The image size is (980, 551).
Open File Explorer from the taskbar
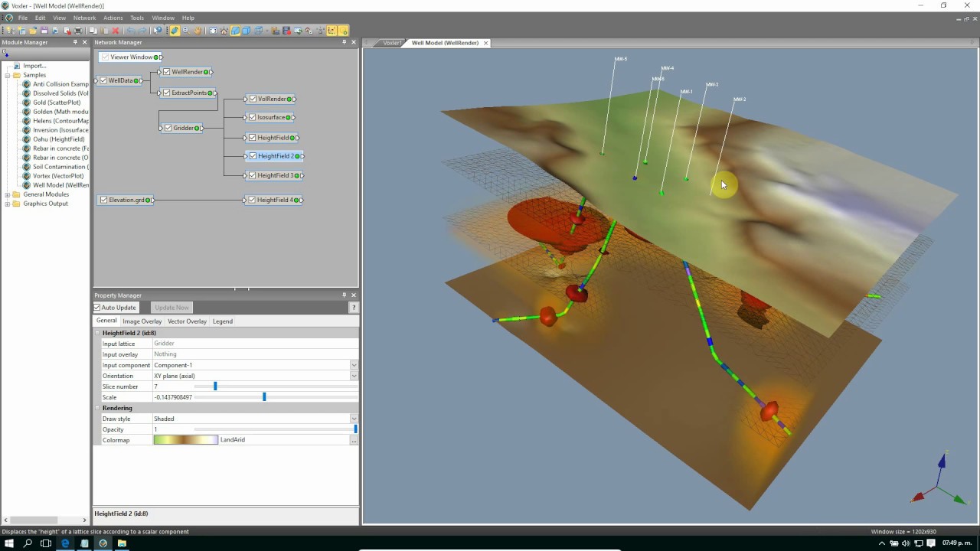click(x=122, y=543)
